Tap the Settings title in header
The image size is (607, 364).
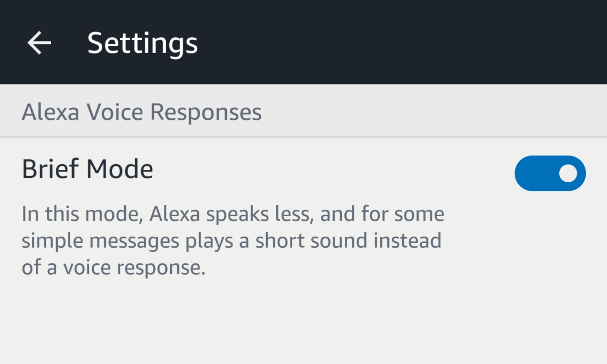point(142,43)
